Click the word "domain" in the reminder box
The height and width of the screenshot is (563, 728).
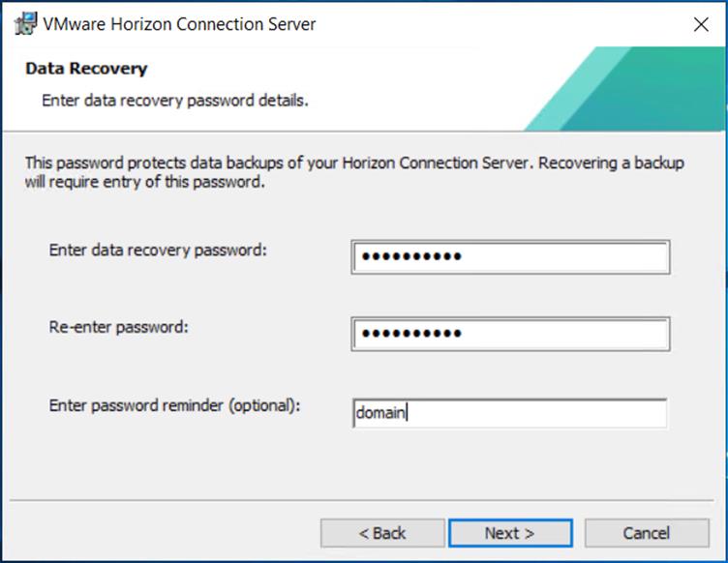(380, 413)
